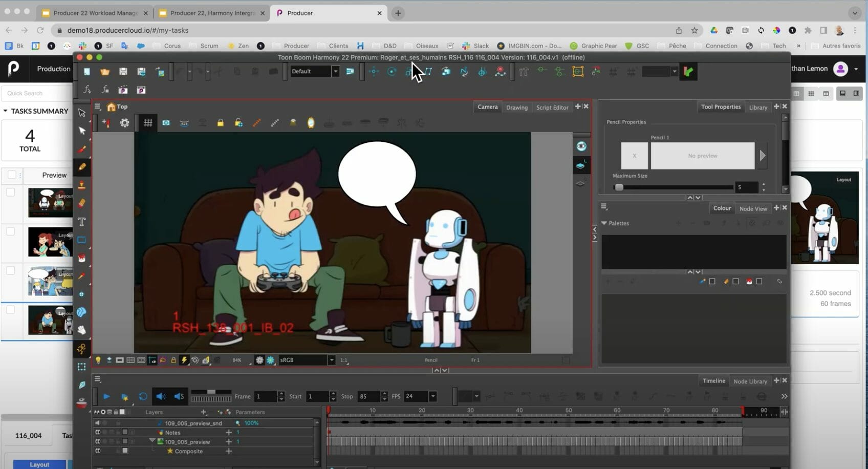868x469 pixels.
Task: Click the Top home icon in Camera view
Action: point(111,106)
